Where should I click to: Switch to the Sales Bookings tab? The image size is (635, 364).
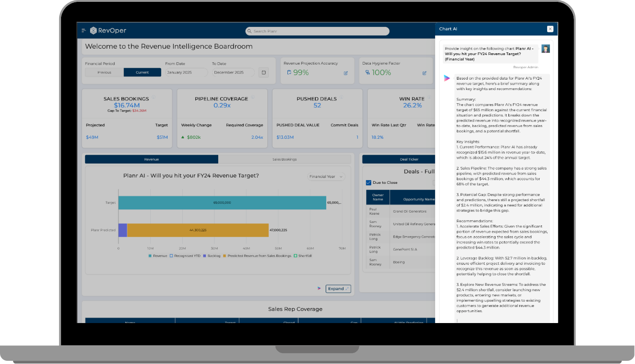pyautogui.click(x=284, y=159)
